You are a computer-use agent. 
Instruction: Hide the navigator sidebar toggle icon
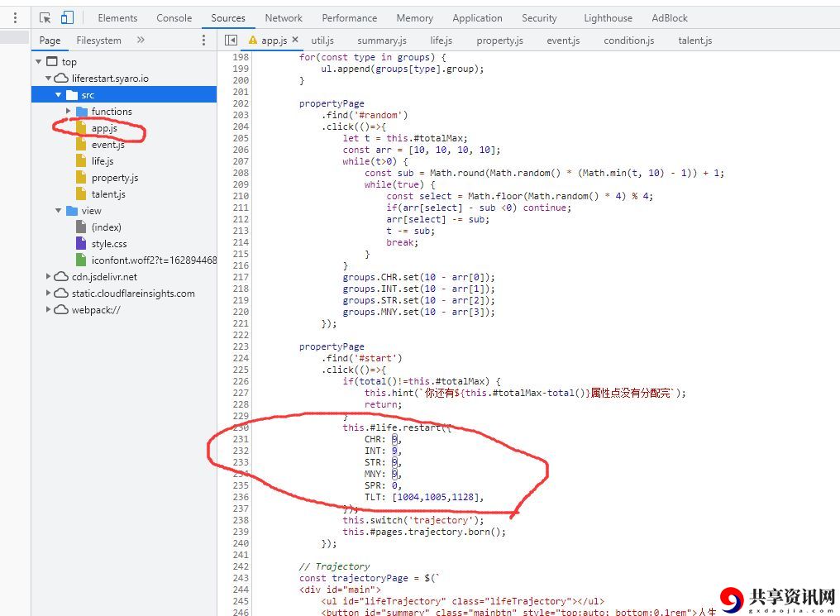231,41
